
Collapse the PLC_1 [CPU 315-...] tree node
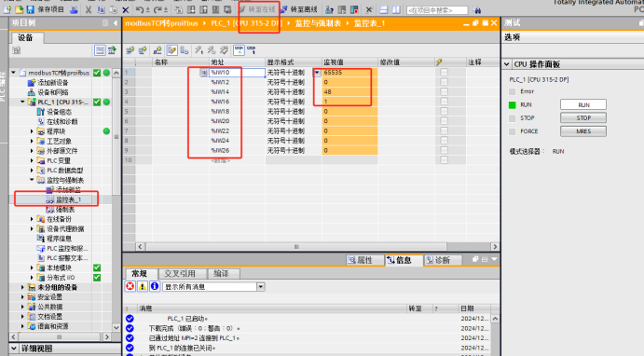22,102
